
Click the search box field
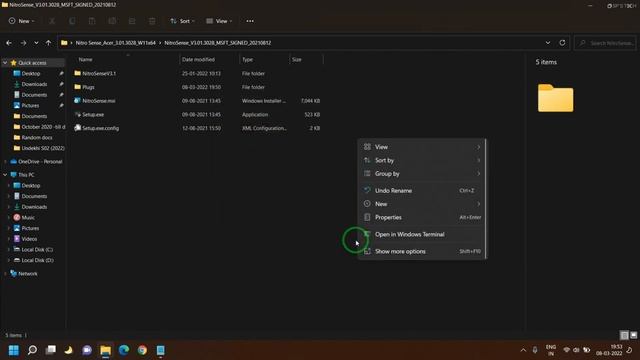coord(606,43)
